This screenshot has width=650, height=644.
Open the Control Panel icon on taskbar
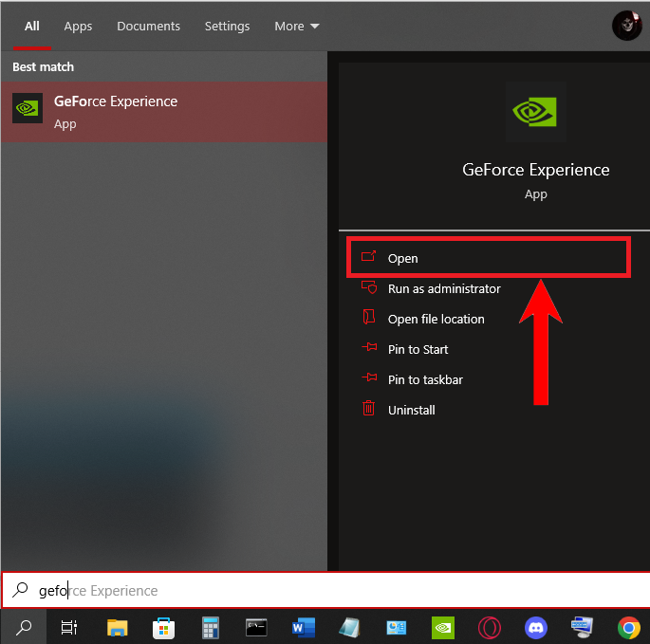[x=397, y=628]
